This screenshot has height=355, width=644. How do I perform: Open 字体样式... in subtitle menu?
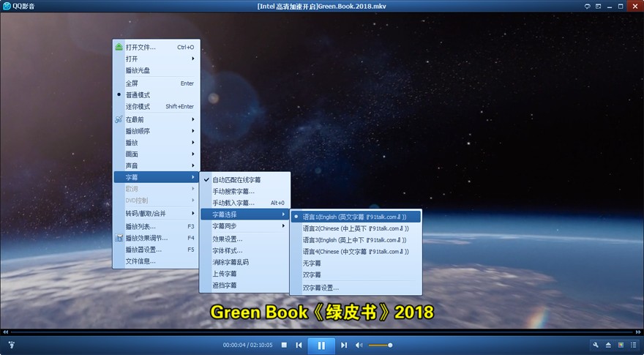[244, 250]
